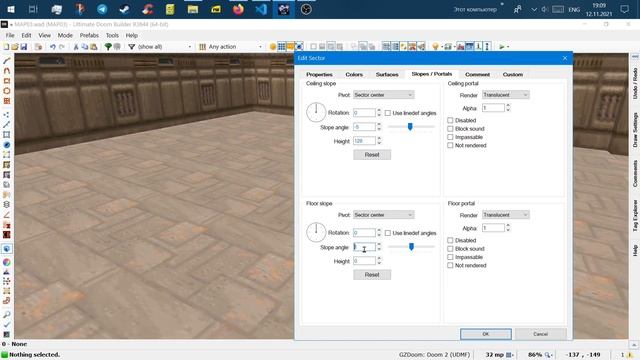
Task: Switch to Sectors mode in the left sidebar
Action: coord(7,135)
